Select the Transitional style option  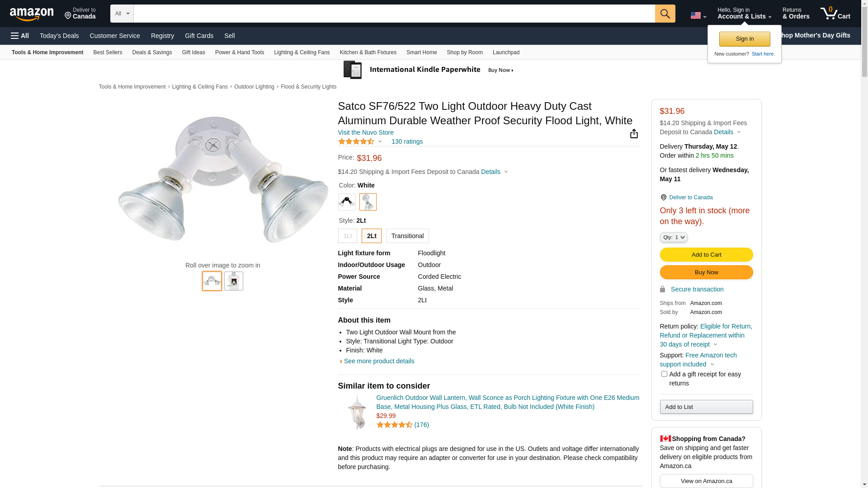click(x=407, y=236)
